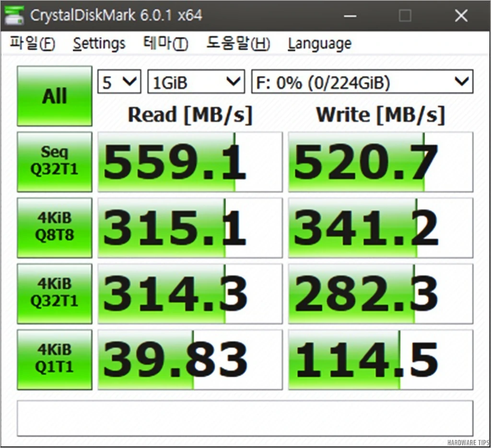Open the Language menu
This screenshot has height=448, width=491.
coord(319,44)
